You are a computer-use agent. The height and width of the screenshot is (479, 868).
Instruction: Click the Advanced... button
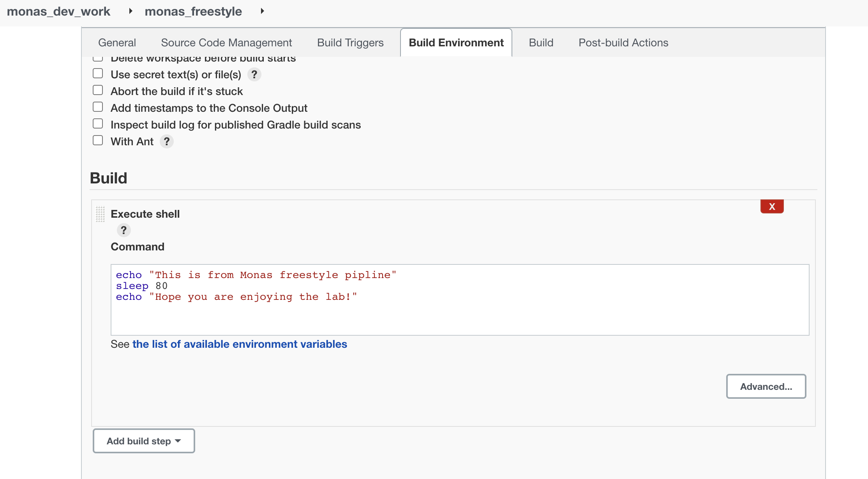coord(766,386)
